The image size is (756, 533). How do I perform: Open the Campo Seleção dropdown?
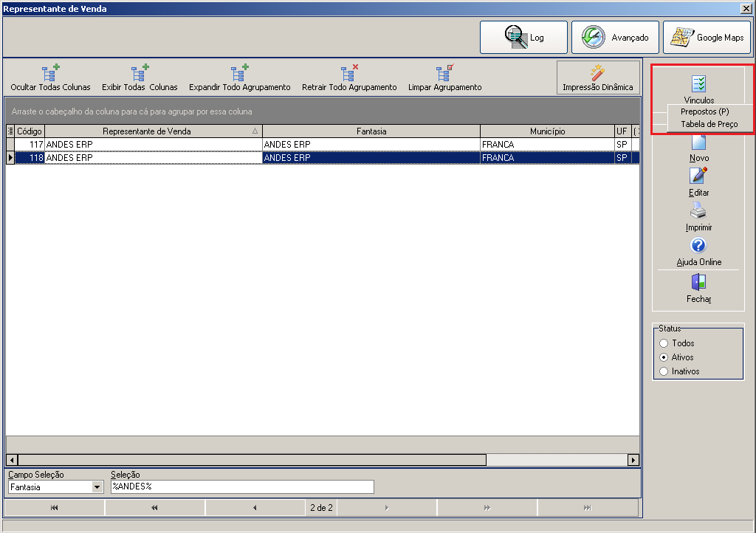[x=97, y=486]
